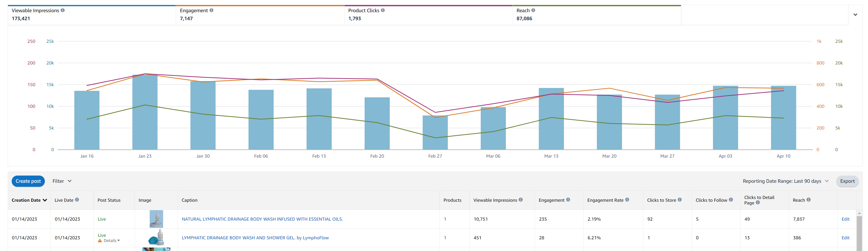The width and height of the screenshot is (868, 251).
Task: Click the warning icon beside Details
Action: pos(100,241)
